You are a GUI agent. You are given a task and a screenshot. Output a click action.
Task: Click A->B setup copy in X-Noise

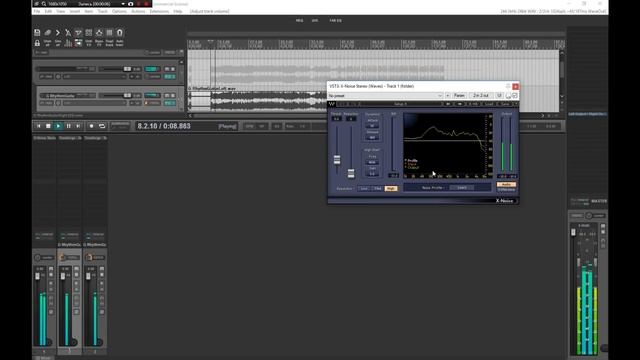[x=473, y=104]
